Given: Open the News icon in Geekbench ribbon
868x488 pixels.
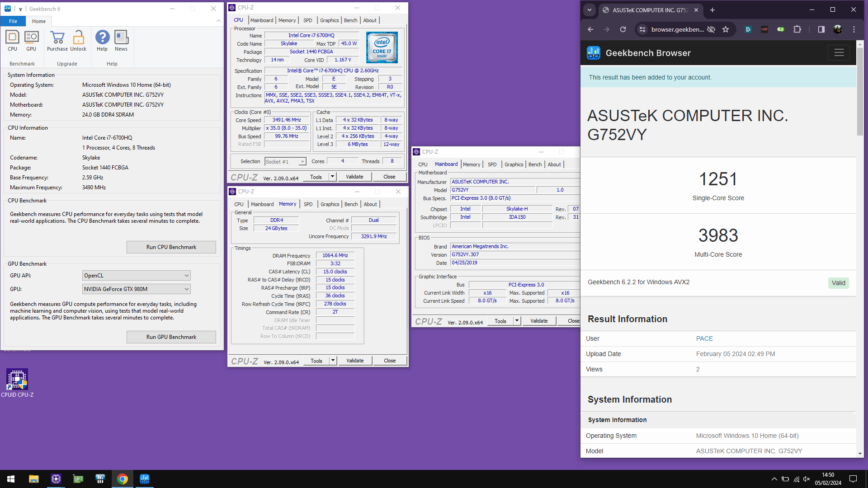Looking at the screenshot, I should coord(121,41).
